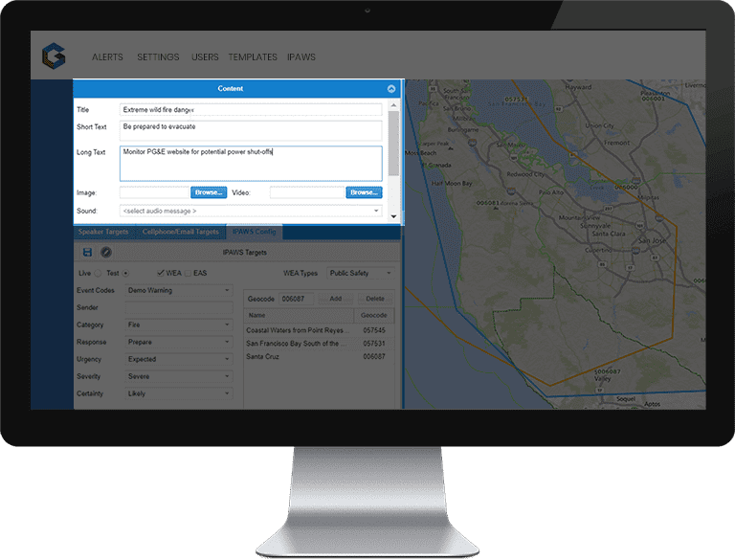Open the Severity dropdown
The height and width of the screenshot is (560, 735).
178,376
